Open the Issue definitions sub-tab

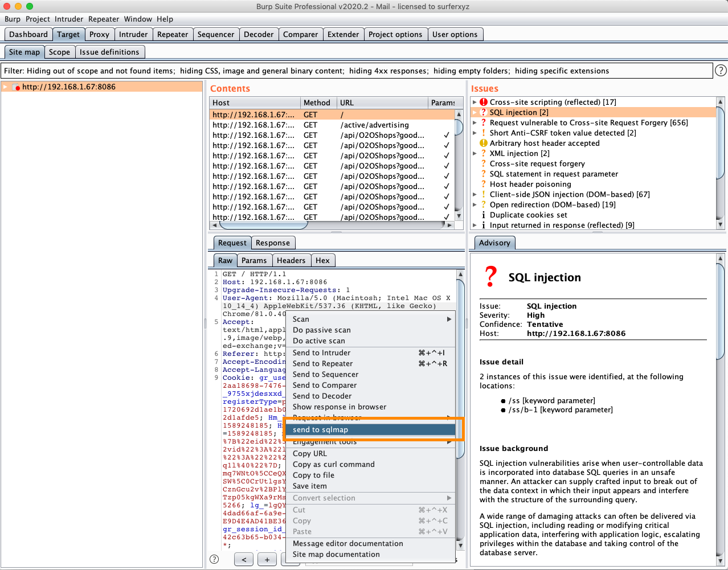[109, 52]
